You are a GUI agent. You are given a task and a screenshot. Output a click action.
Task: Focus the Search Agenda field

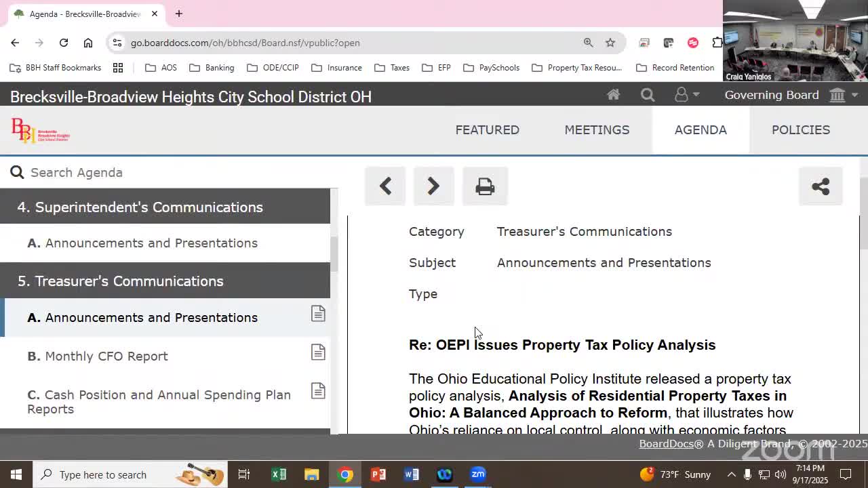170,172
